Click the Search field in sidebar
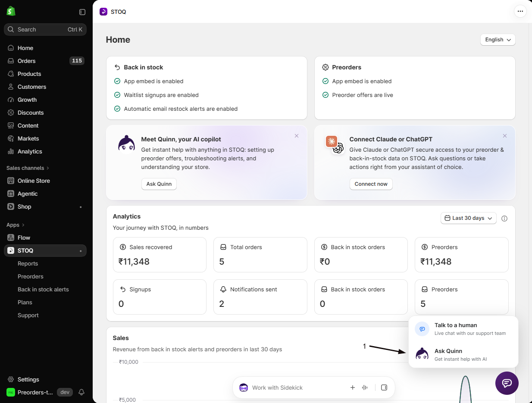 click(x=45, y=29)
